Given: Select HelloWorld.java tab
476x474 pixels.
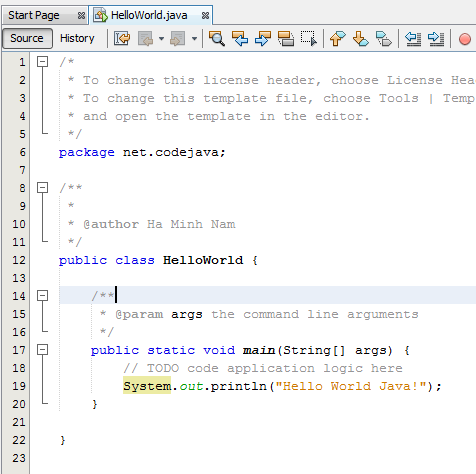Looking at the screenshot, I should [149, 15].
